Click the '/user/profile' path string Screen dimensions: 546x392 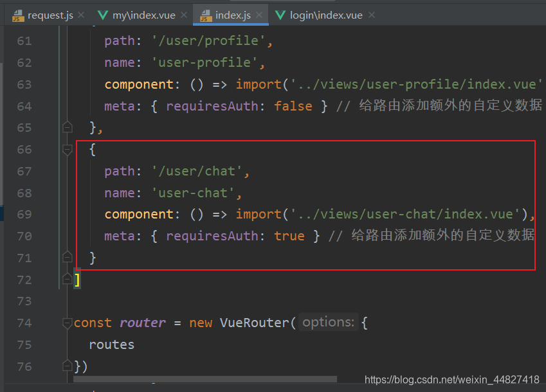point(208,41)
